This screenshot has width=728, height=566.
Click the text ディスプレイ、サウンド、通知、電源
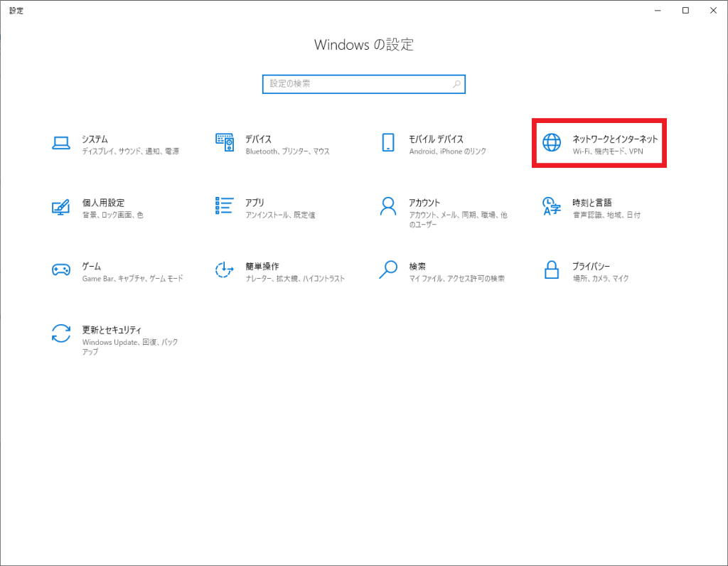(x=131, y=151)
